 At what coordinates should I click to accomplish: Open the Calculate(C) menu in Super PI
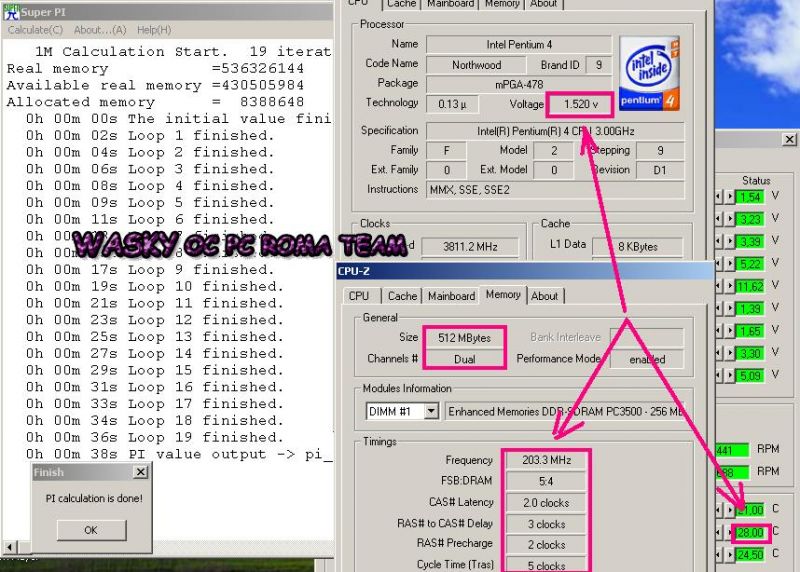35,30
